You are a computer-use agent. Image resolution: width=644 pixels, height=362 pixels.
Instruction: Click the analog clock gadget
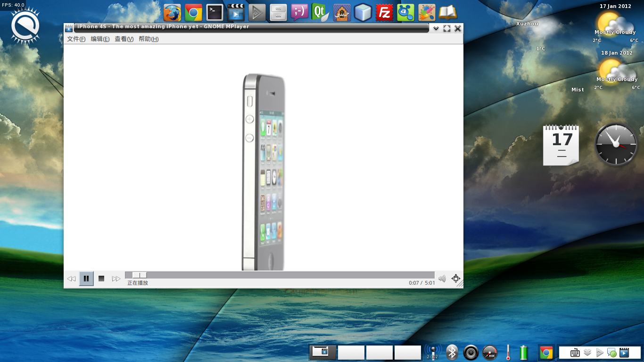pos(616,144)
